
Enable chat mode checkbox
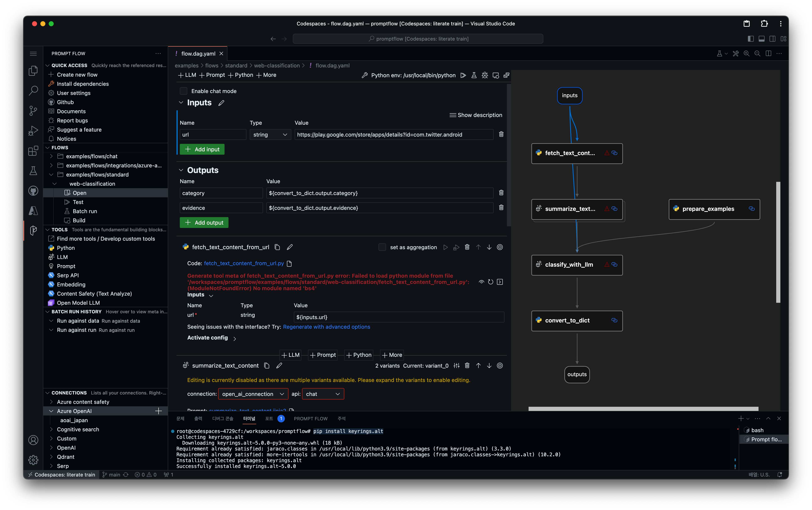point(184,91)
